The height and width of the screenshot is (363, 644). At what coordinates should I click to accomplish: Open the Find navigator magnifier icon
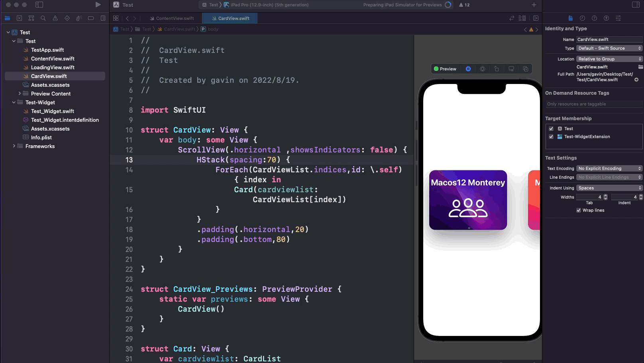point(43,18)
